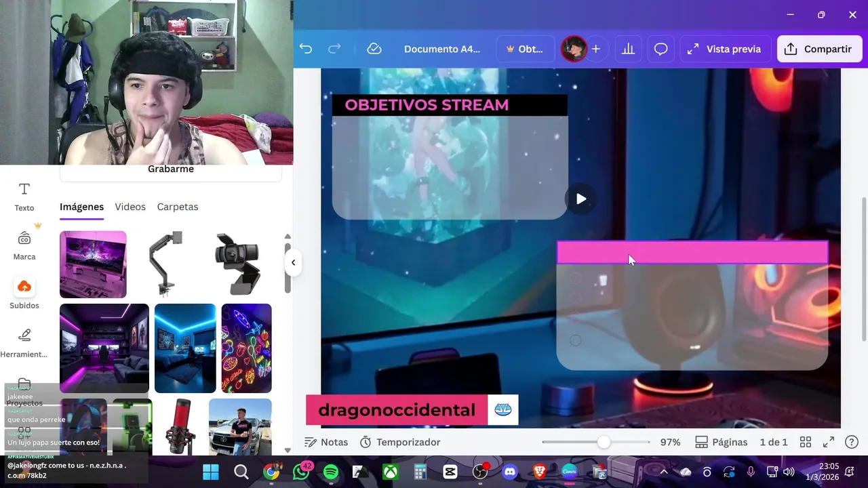The height and width of the screenshot is (488, 868).
Task: Open the Marca brand panel
Action: click(x=24, y=245)
